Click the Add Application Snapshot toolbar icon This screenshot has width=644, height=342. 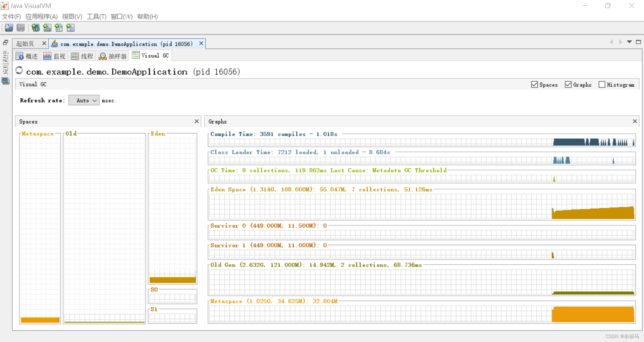[x=70, y=27]
